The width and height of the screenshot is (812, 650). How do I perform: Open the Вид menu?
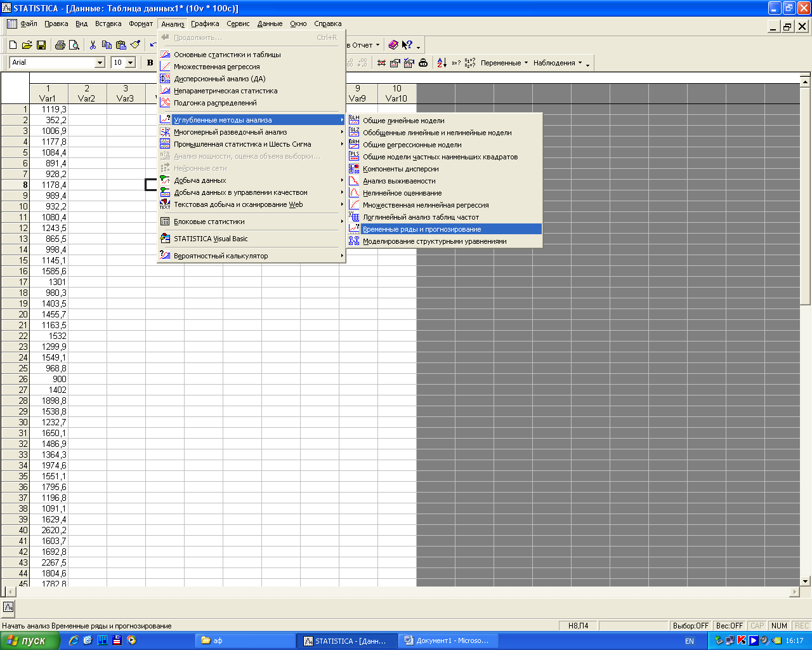click(x=82, y=23)
